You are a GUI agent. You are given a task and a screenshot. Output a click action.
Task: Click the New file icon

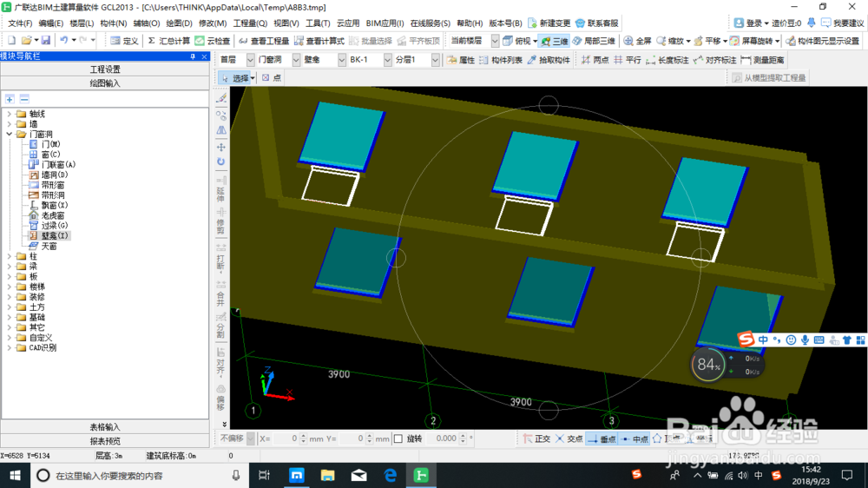11,41
